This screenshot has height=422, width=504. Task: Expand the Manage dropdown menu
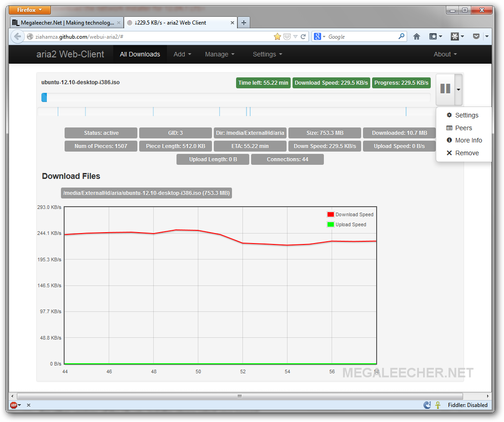coord(220,54)
